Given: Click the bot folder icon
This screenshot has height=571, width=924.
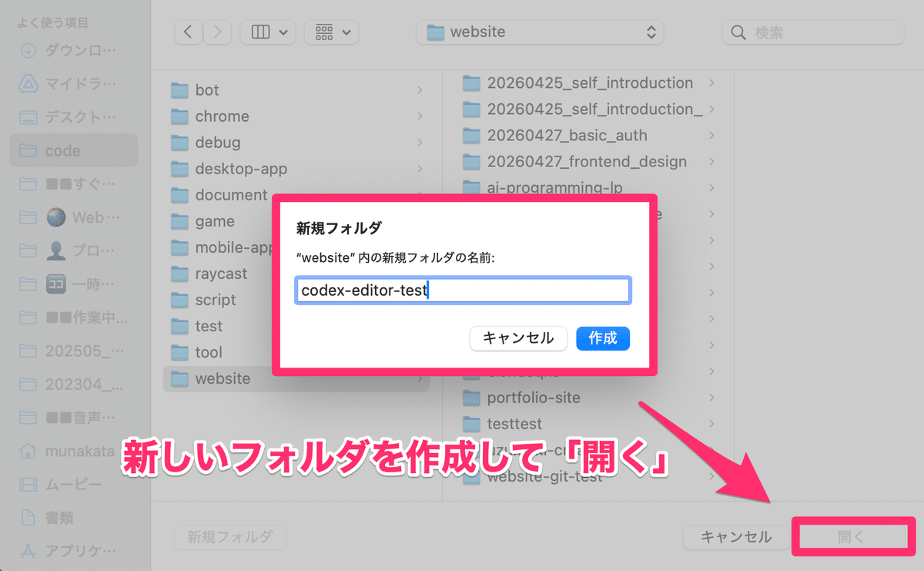Looking at the screenshot, I should coord(179,90).
